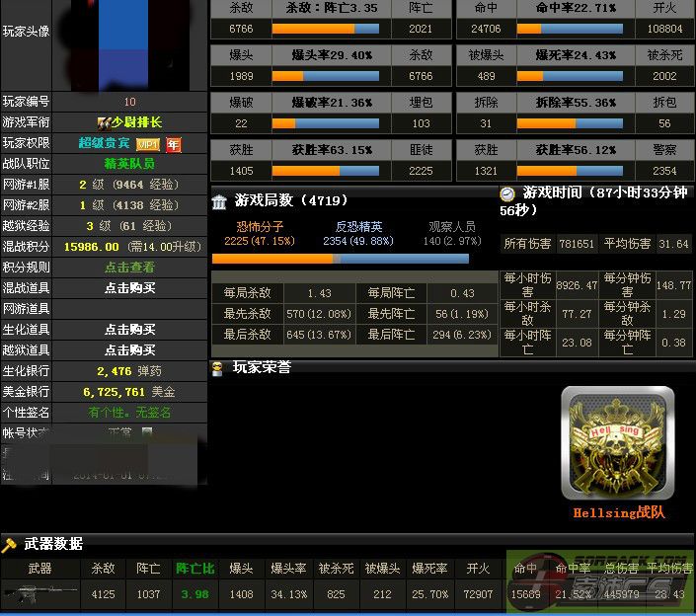Click 点击购买 in the 生化道具 row

click(129, 330)
